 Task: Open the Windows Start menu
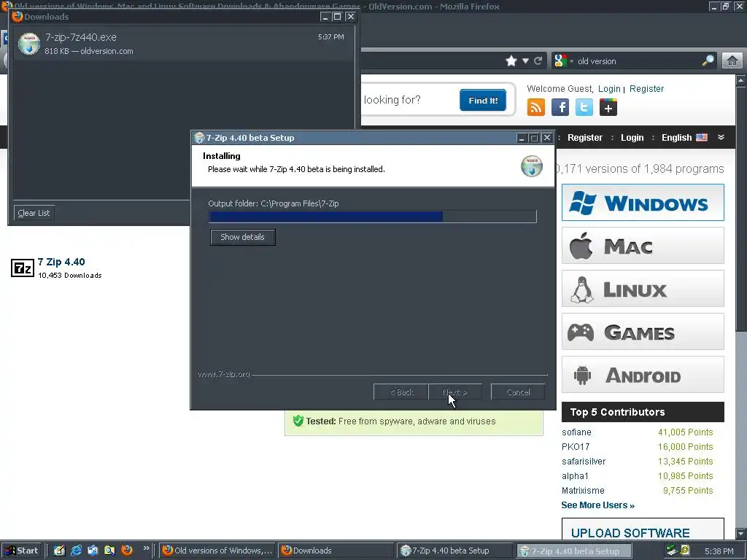pos(22,551)
